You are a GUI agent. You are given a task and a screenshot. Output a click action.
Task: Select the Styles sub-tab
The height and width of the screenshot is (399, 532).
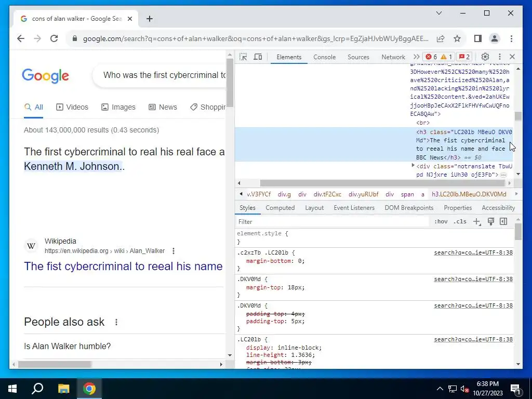(x=247, y=208)
